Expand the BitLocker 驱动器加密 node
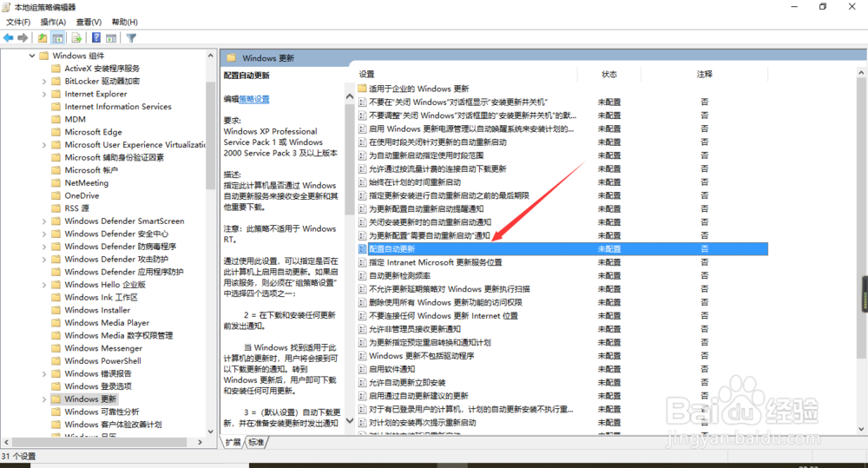 44,82
